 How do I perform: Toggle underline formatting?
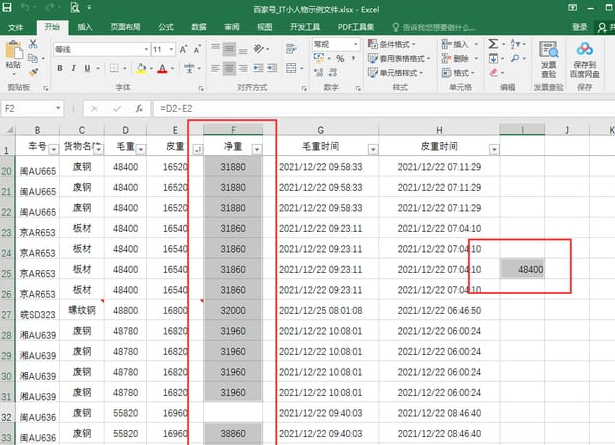87,68
